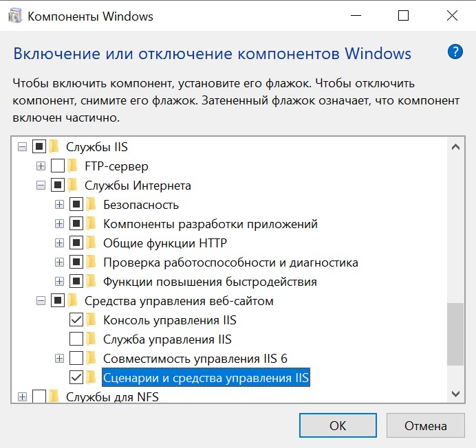Select Служба управления IIS label
This screenshot has width=476, height=448.
point(167,339)
